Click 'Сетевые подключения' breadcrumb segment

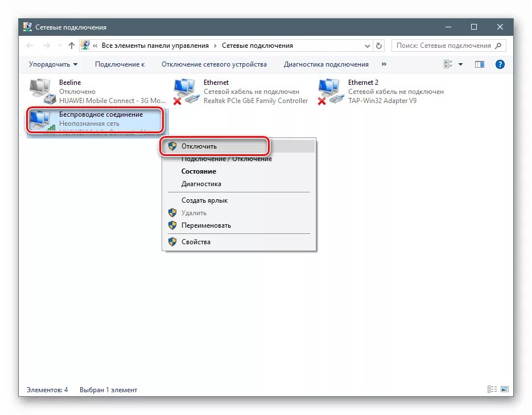[257, 46]
